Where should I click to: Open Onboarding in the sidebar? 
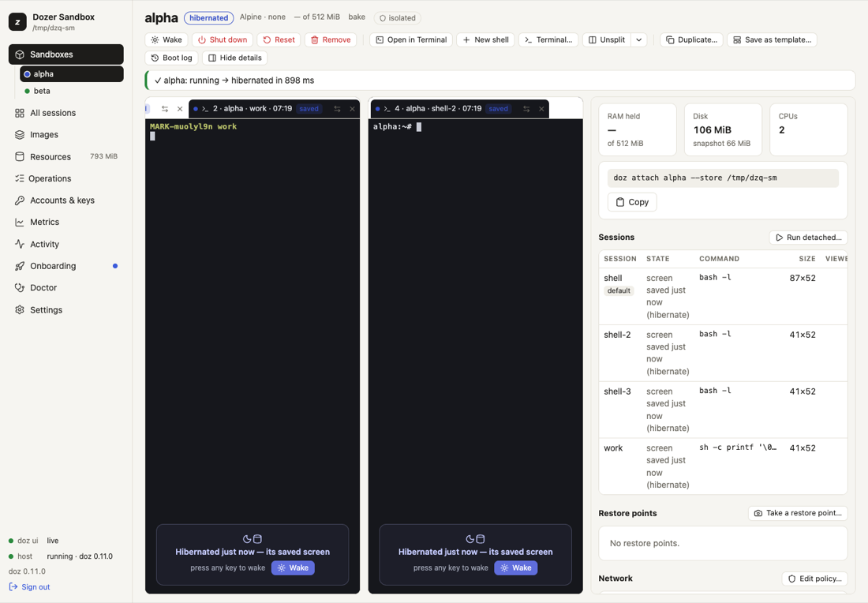pos(65,266)
